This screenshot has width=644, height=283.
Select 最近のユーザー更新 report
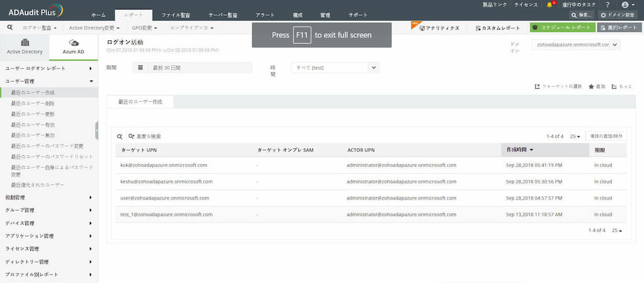click(x=33, y=114)
